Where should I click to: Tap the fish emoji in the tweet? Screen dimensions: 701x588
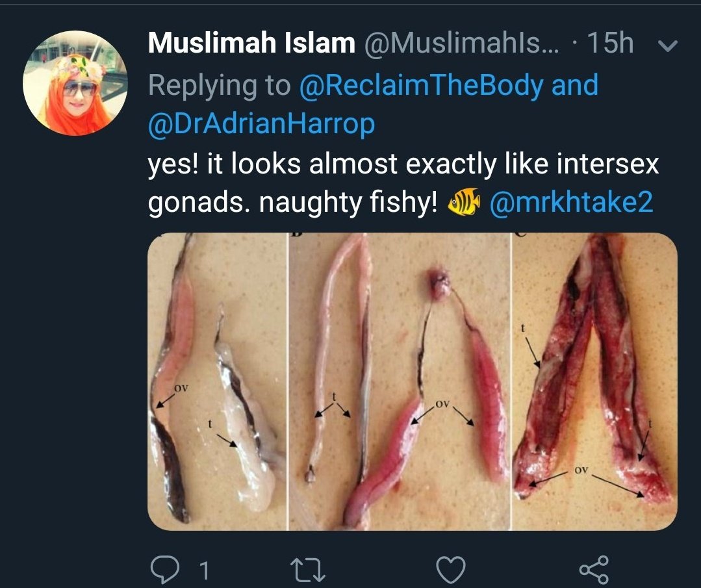coord(464,201)
